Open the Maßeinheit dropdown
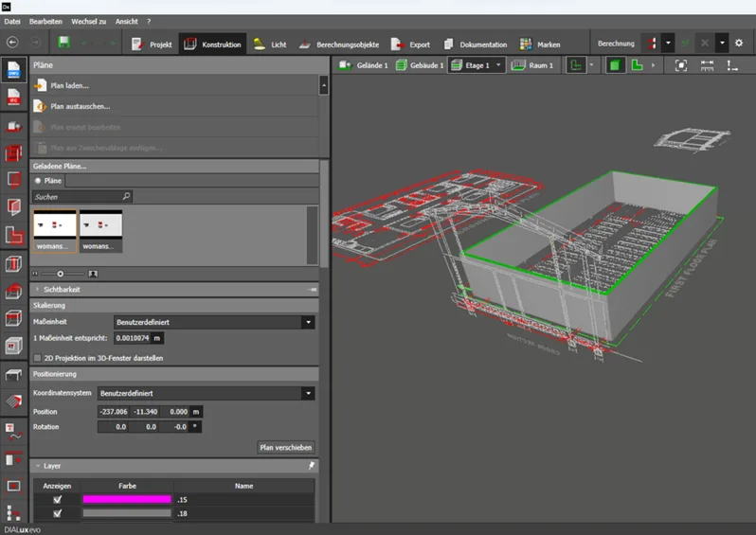The width and height of the screenshot is (756, 535). point(309,322)
